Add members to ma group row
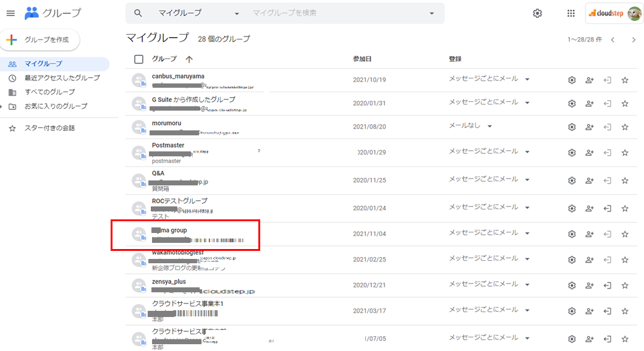 click(x=590, y=234)
